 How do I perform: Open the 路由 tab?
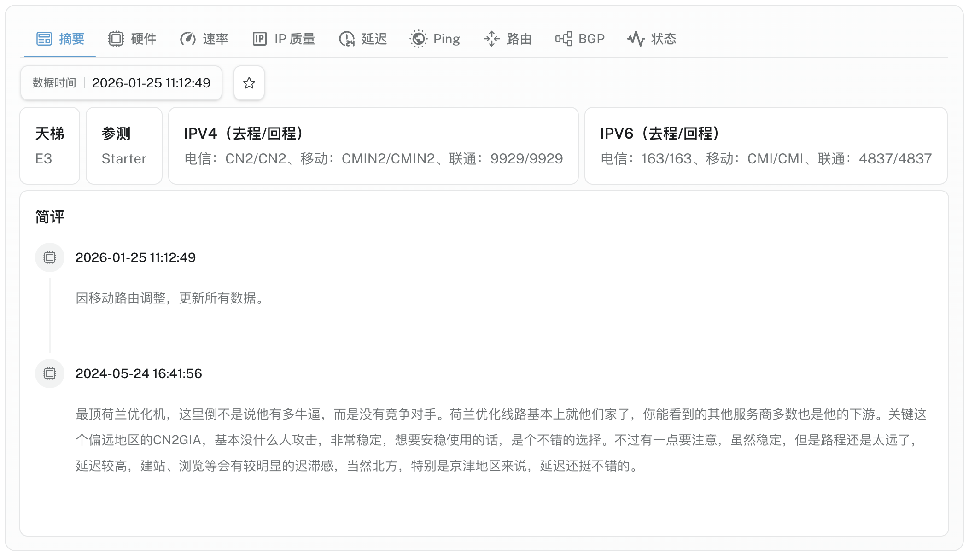pos(519,39)
